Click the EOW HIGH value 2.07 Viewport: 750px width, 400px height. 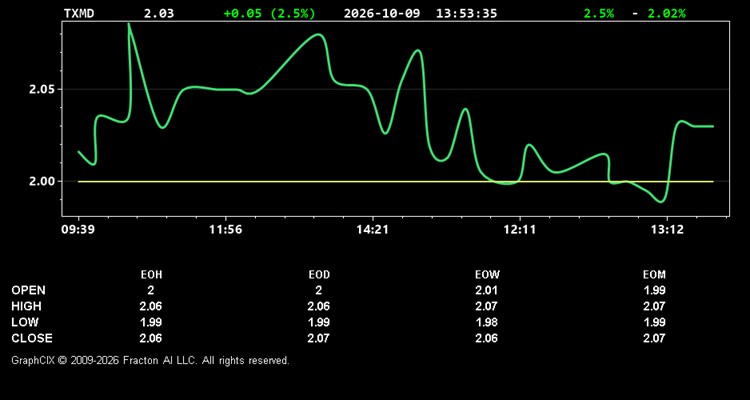coord(486,306)
